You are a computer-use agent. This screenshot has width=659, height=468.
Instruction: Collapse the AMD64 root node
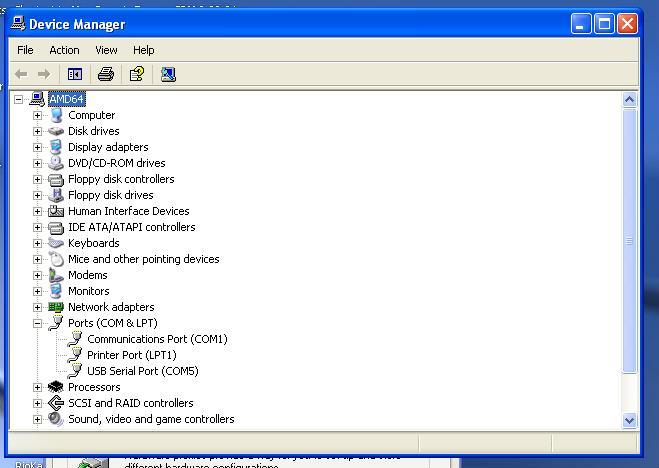click(x=18, y=100)
